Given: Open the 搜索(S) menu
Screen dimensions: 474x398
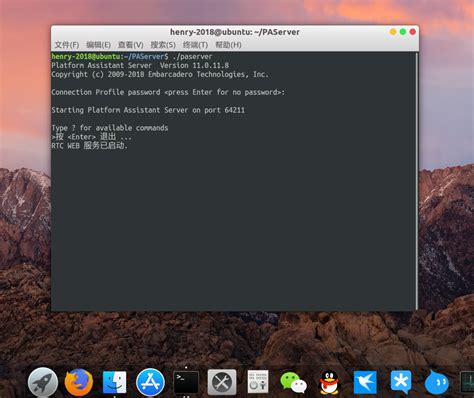Looking at the screenshot, I should pos(163,45).
